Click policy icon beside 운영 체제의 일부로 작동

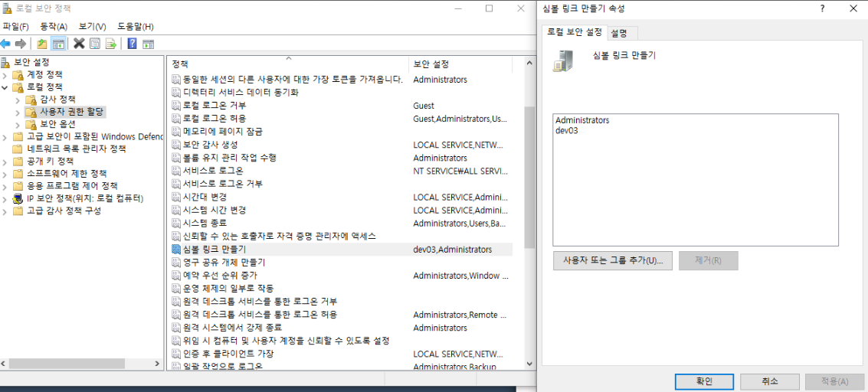(x=177, y=289)
